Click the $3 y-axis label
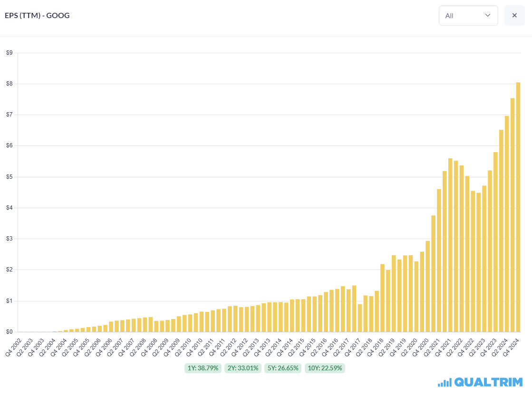Screen dimensions: 532x396 pos(9,239)
